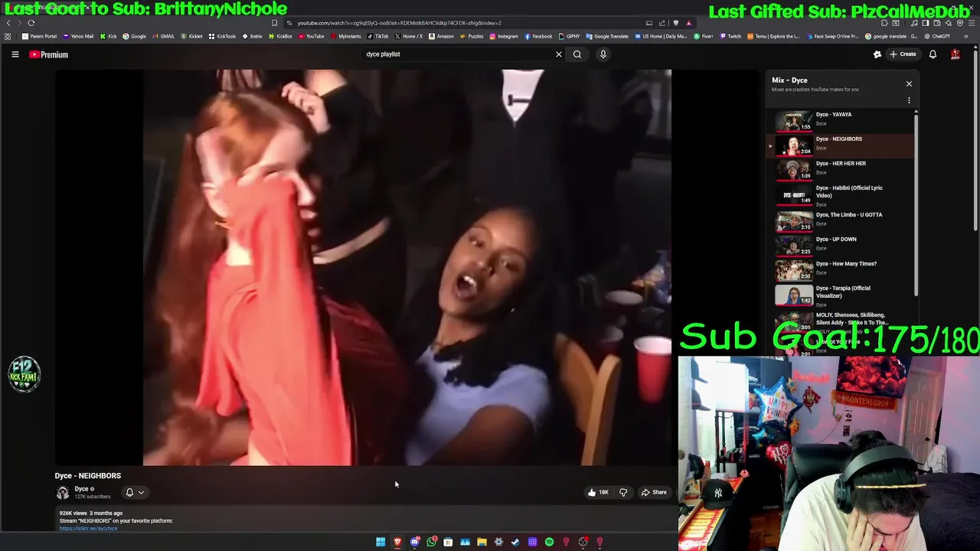Open OBS Studio from the taskbar

coord(583,542)
